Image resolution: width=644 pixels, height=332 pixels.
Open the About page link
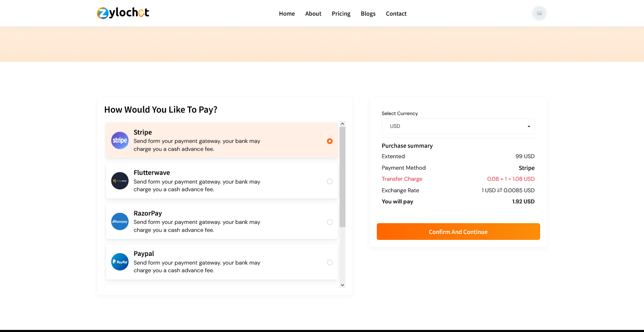[x=313, y=14]
